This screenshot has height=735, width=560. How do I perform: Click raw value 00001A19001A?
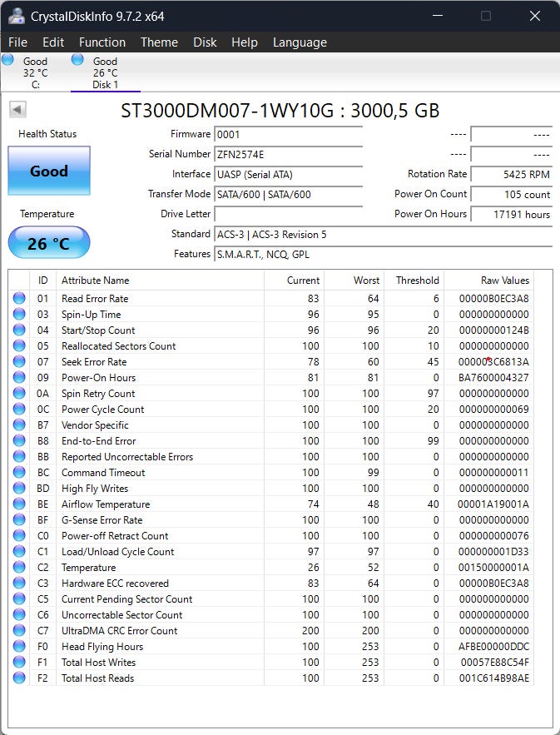click(x=493, y=504)
